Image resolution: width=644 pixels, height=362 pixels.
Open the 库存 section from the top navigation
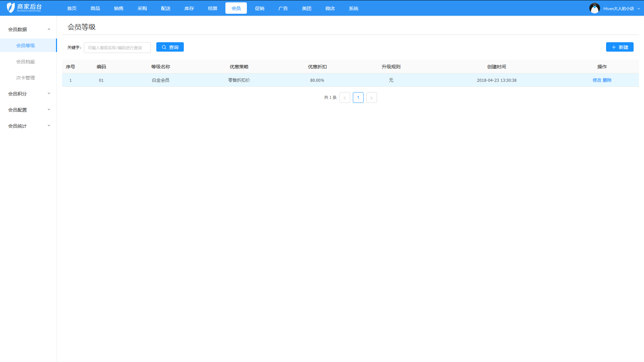tap(189, 8)
